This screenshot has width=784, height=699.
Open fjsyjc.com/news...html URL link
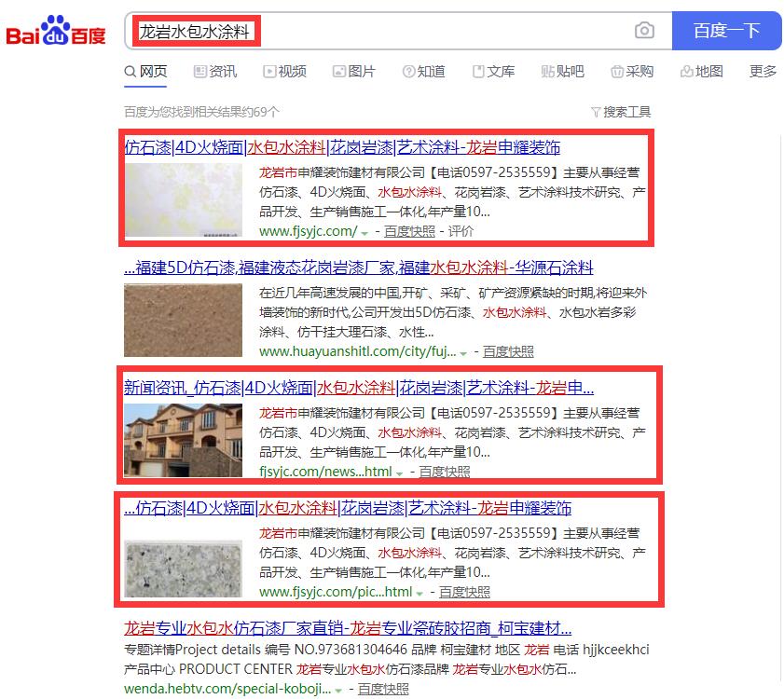(325, 472)
